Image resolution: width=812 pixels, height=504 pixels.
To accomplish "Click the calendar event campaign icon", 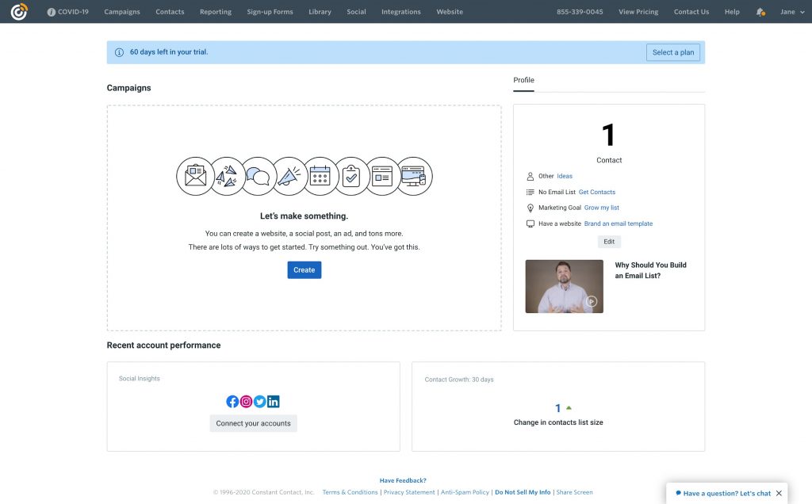I will coord(320,176).
